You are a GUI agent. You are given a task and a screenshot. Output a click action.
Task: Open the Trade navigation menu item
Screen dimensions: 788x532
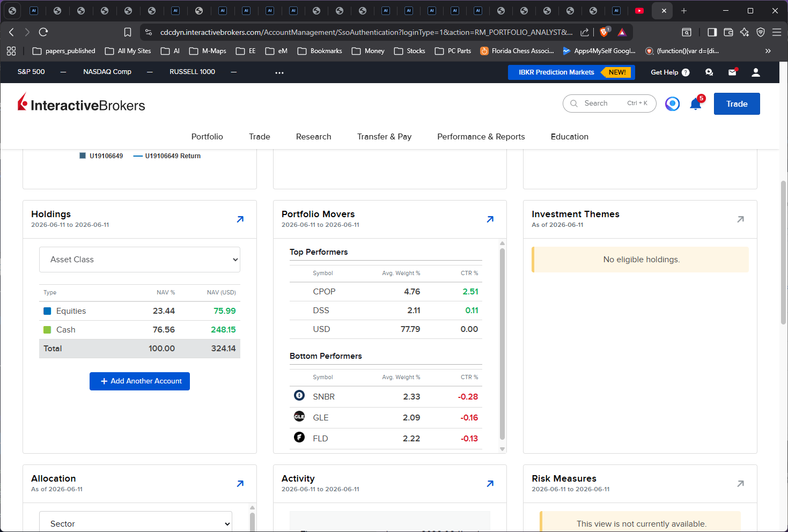click(x=260, y=137)
